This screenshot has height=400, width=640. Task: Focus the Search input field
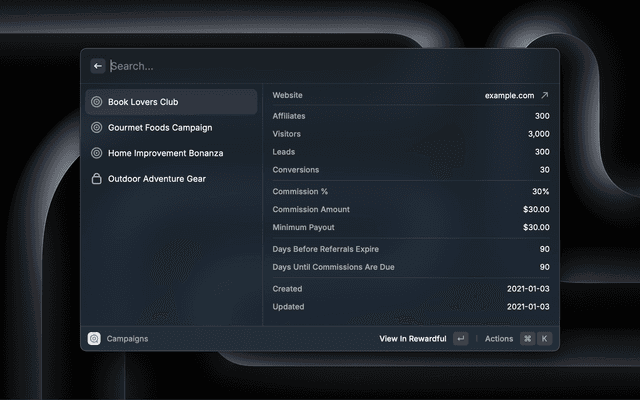pyautogui.click(x=320, y=66)
